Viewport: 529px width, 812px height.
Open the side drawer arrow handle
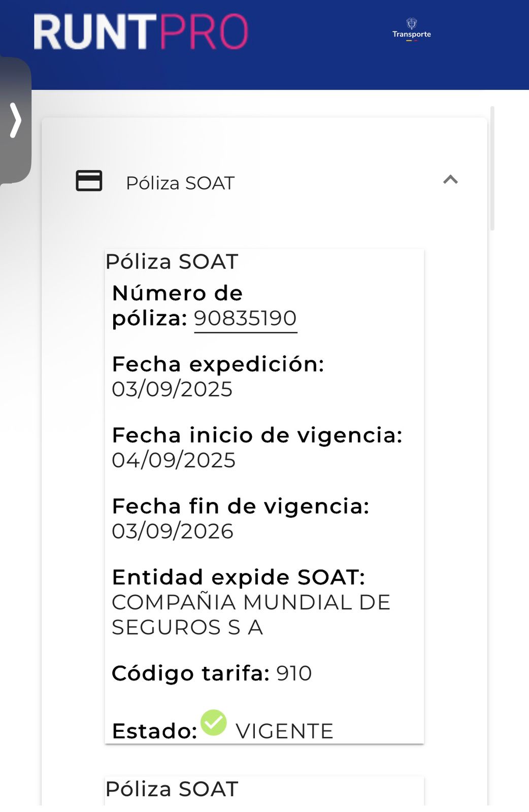(x=16, y=120)
